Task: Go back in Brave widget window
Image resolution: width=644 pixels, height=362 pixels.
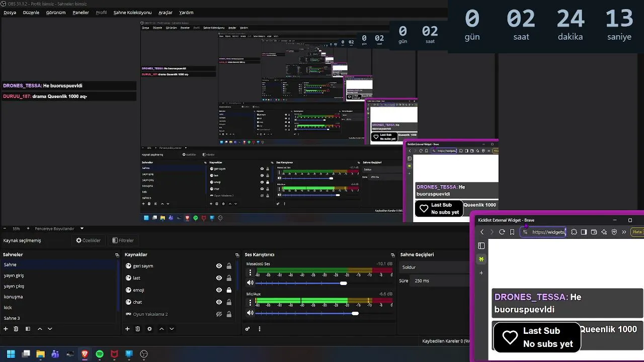Action: pyautogui.click(x=482, y=232)
